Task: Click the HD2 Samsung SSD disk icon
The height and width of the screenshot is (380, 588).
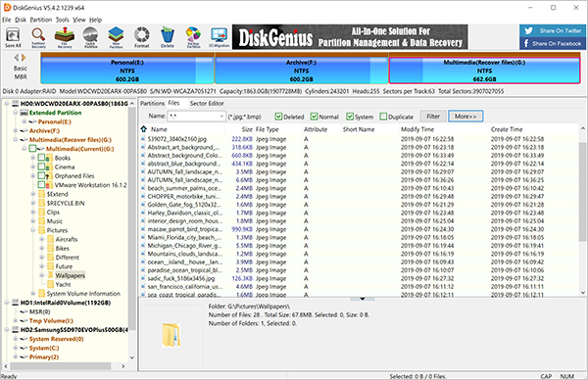Action: (16, 330)
